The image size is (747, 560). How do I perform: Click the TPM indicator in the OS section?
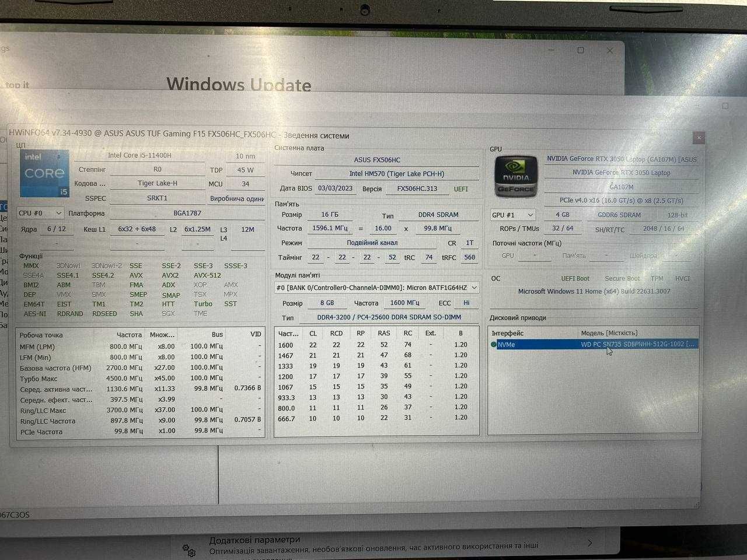(657, 279)
